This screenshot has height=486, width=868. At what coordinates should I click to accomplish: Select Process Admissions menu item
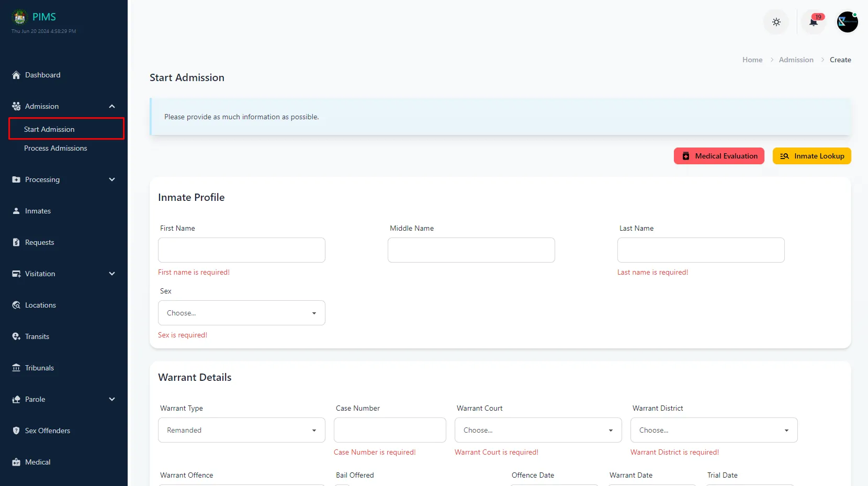tap(55, 148)
